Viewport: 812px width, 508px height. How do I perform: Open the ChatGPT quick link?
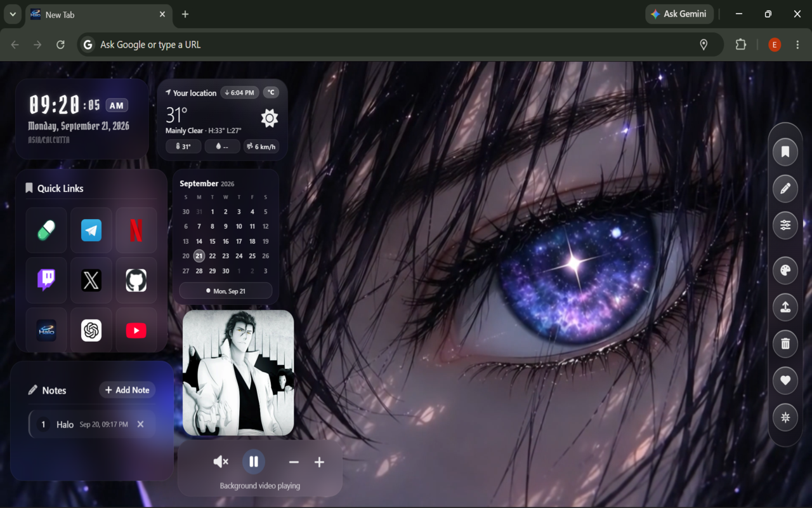[91, 330]
